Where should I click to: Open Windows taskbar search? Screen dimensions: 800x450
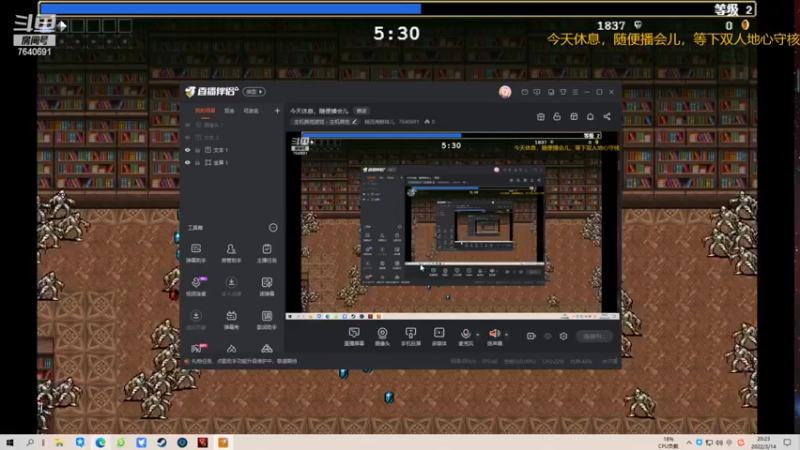pos(30,442)
